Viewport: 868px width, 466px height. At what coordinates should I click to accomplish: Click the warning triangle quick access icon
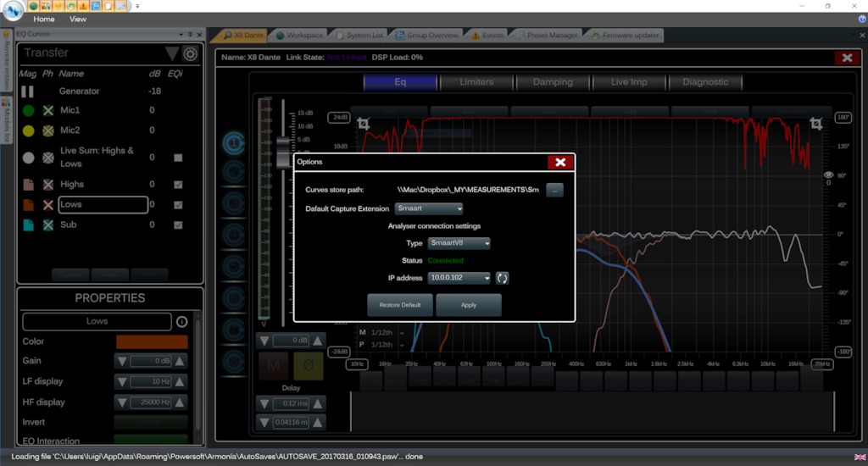[x=83, y=6]
